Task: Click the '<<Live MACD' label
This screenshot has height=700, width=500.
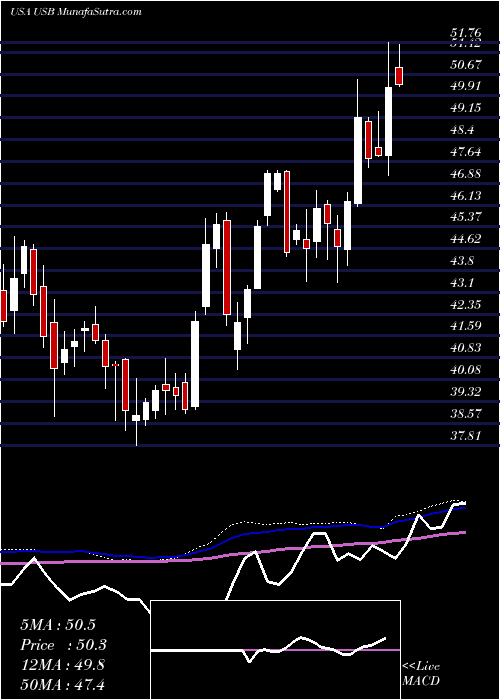Action: [x=421, y=674]
